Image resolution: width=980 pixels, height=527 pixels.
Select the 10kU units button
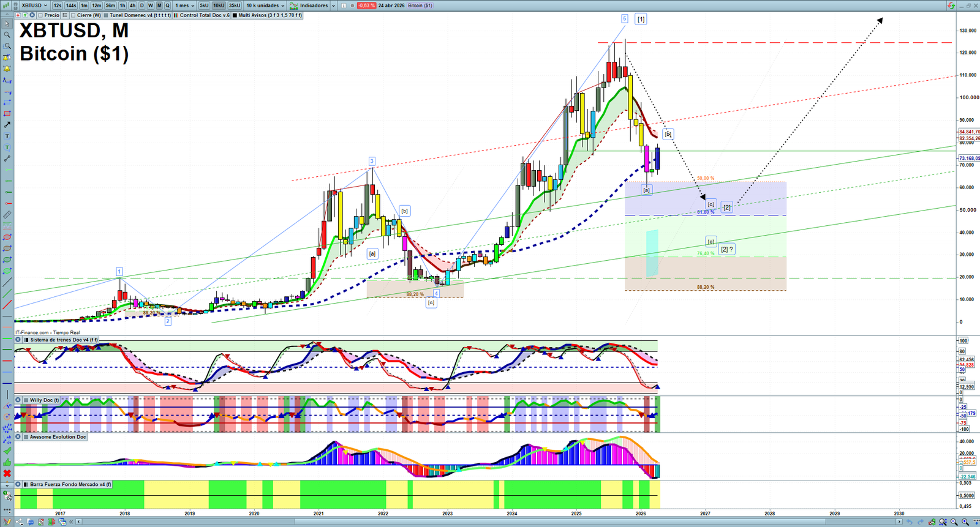click(x=219, y=6)
